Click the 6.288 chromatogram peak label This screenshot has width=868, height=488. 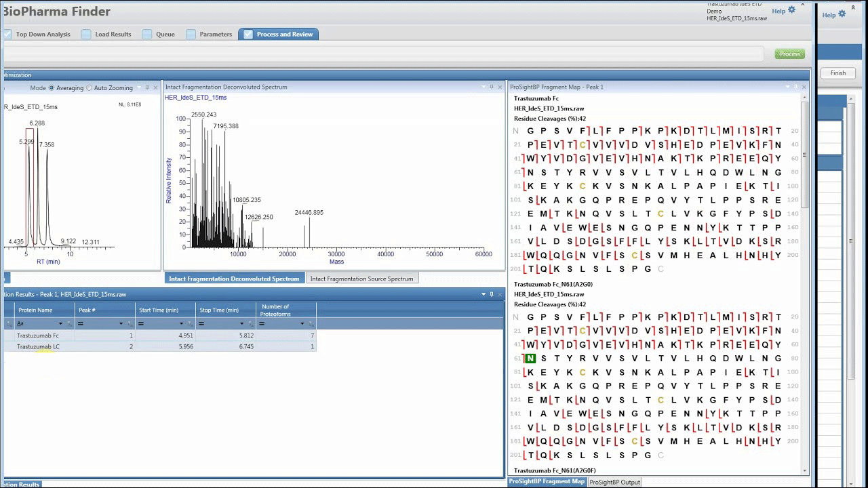click(x=37, y=123)
